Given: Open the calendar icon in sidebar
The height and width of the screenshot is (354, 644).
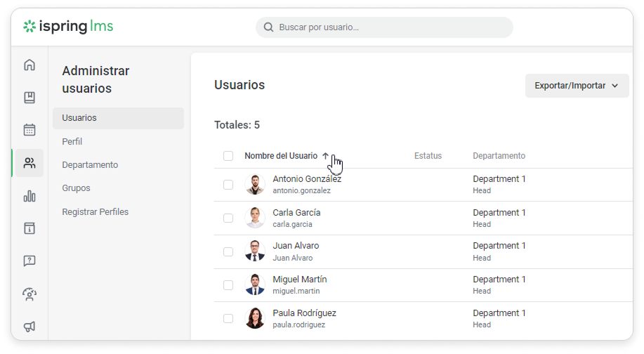Looking at the screenshot, I should [x=29, y=130].
